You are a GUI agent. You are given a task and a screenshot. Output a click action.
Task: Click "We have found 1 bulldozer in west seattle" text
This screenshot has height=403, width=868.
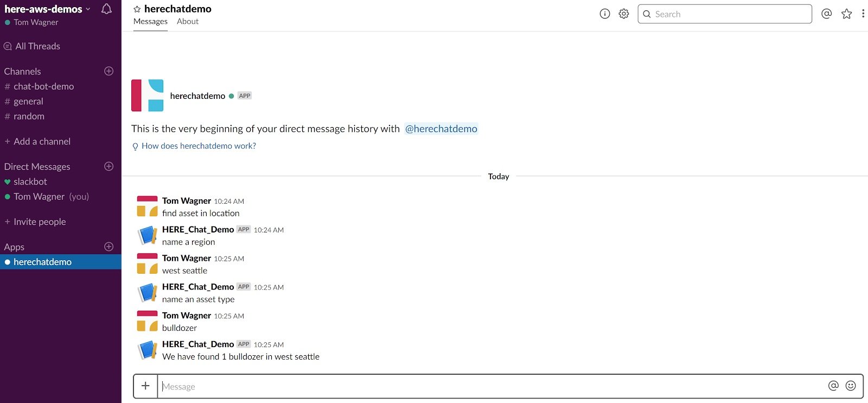(241, 357)
